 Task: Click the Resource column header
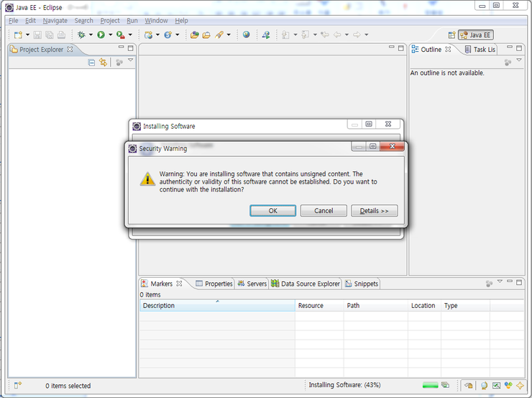(319, 305)
